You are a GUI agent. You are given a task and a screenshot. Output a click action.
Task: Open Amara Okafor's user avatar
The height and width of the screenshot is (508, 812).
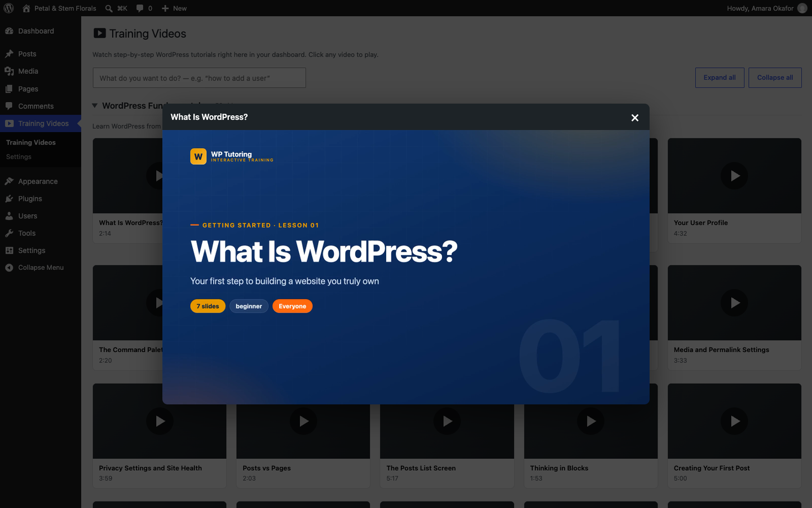[x=802, y=8]
